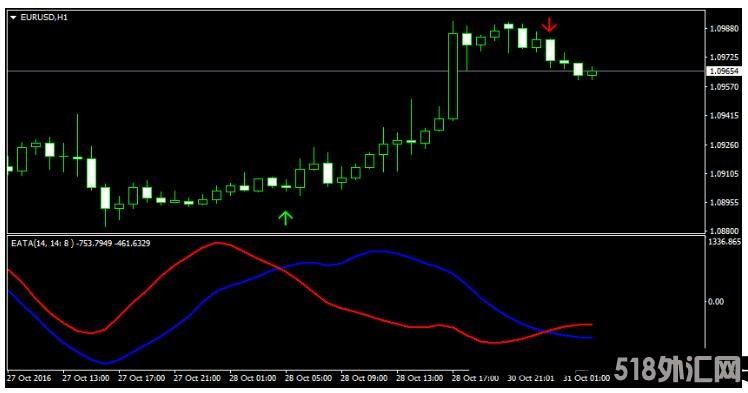Select the red EATA indicator line

(300, 281)
